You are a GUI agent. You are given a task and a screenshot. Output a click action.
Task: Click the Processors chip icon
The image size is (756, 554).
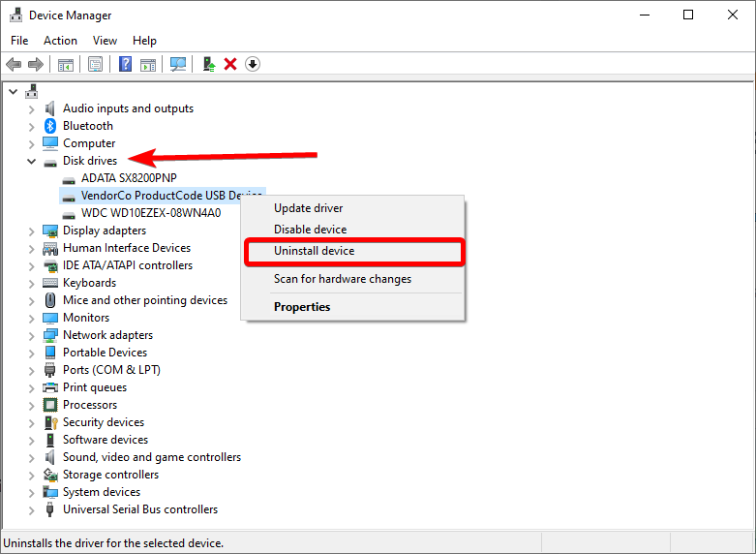[50, 405]
